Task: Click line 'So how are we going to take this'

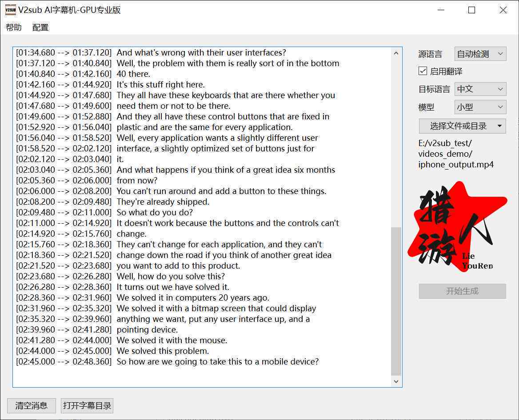Action: [x=218, y=361]
